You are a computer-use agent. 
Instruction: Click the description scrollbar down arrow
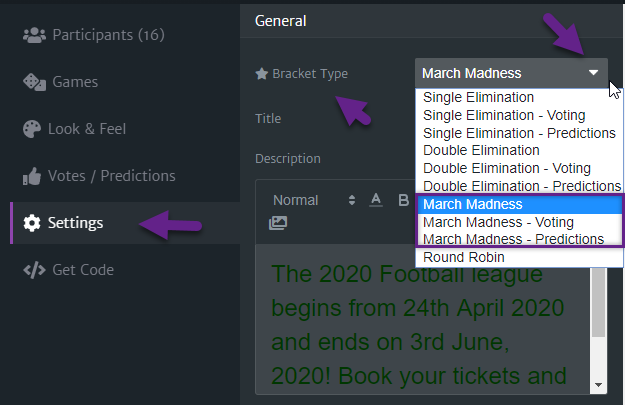click(598, 385)
